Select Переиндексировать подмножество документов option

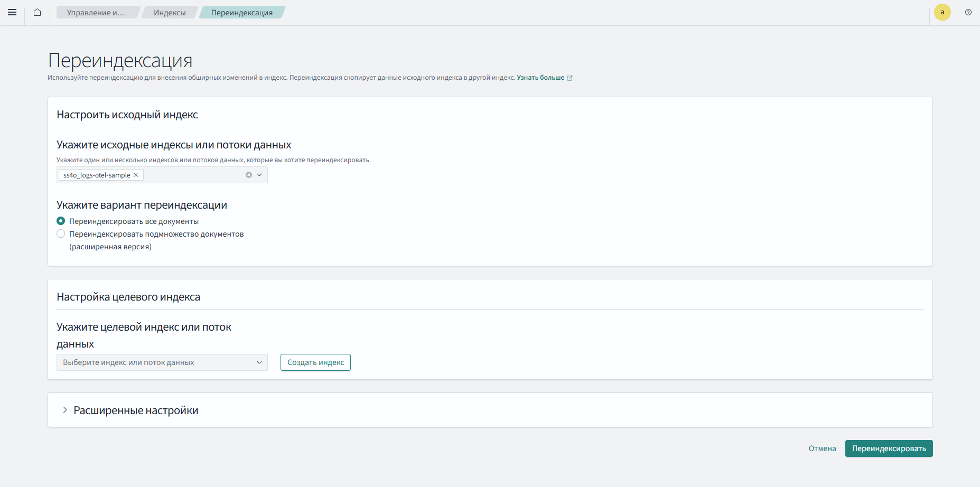tap(61, 234)
